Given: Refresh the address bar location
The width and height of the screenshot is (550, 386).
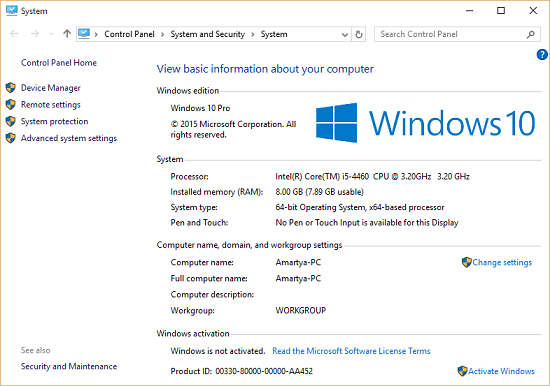Looking at the screenshot, I should point(358,34).
